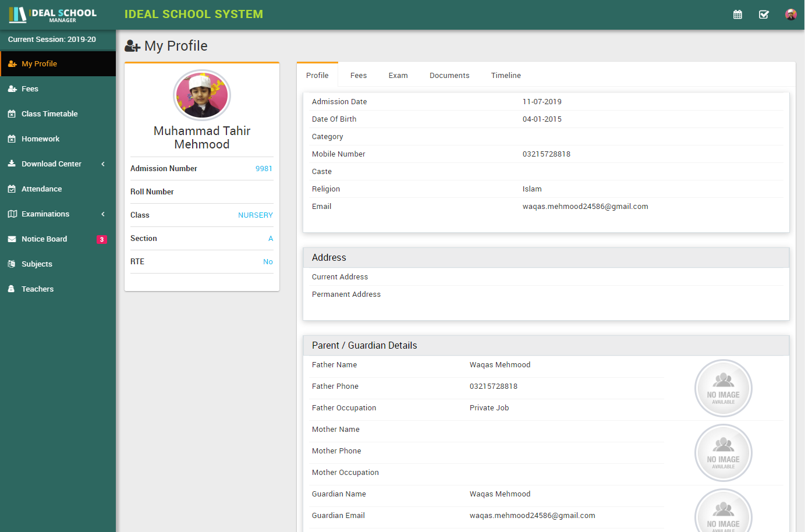Click the Fees sidebar icon
The image size is (805, 532).
click(x=12, y=89)
